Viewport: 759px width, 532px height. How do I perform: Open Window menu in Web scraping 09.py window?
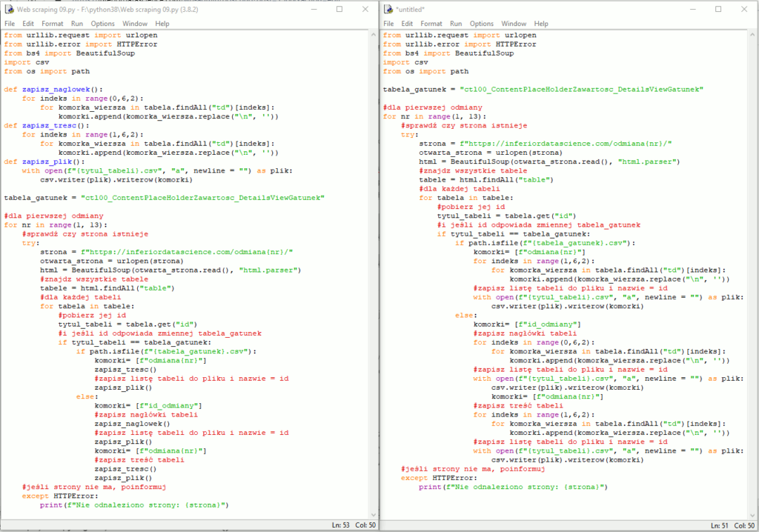coord(135,24)
